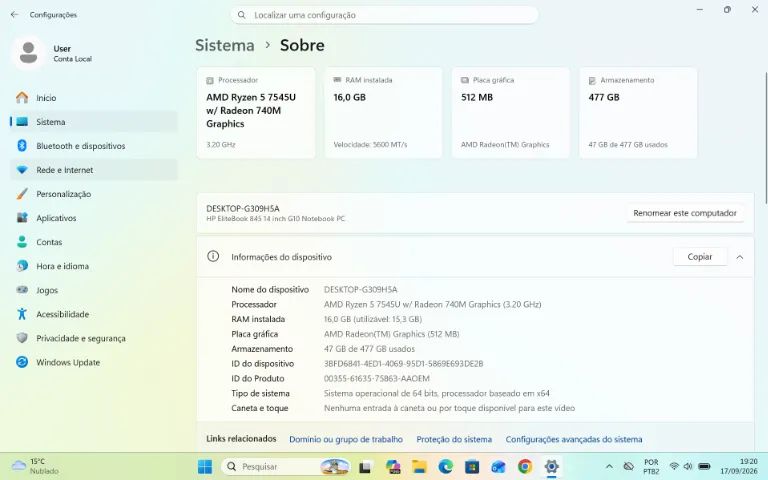Open Aplicativos settings
The width and height of the screenshot is (768, 480).
(x=94, y=218)
